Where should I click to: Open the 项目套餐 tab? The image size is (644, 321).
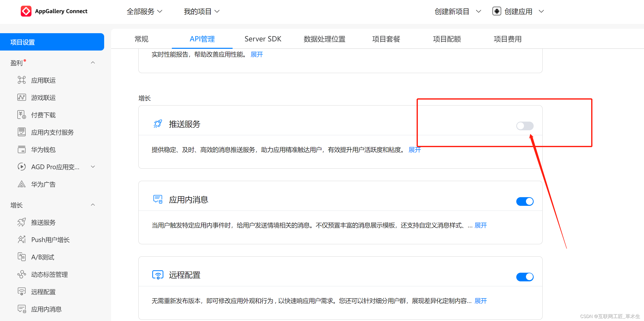coord(386,39)
